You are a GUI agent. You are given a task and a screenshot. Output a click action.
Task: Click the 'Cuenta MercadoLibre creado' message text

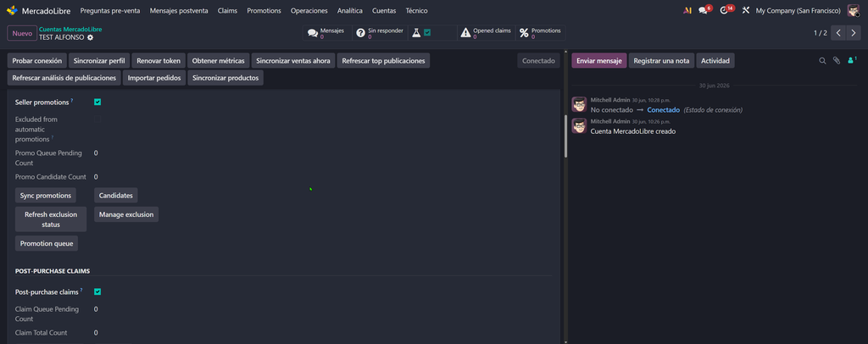pyautogui.click(x=632, y=131)
